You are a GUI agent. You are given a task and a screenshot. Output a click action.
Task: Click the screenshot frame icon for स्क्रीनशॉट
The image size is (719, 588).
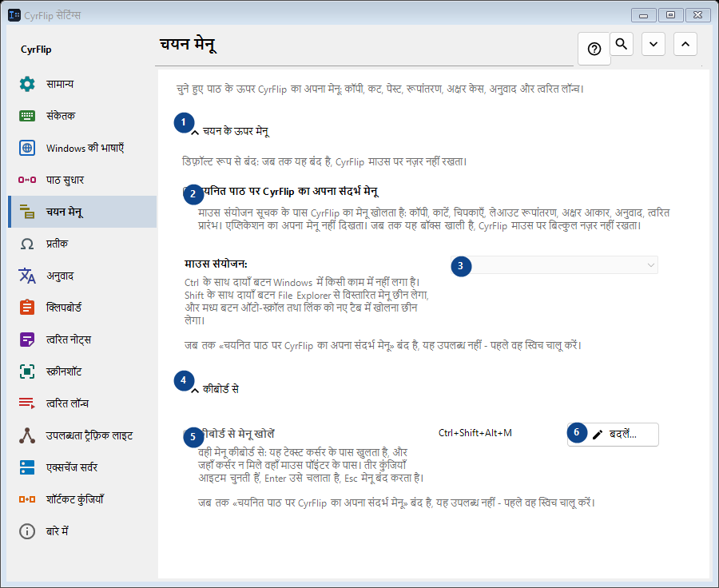click(27, 371)
